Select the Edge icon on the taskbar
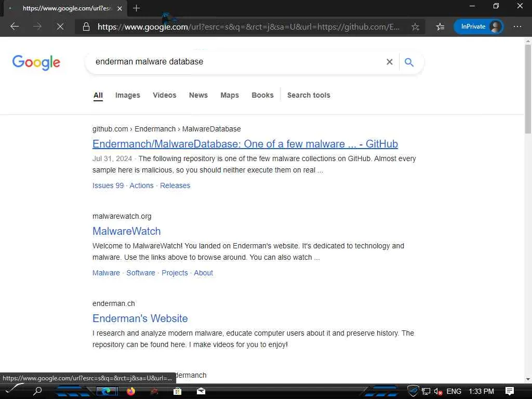Image resolution: width=532 pixels, height=399 pixels. [x=107, y=391]
